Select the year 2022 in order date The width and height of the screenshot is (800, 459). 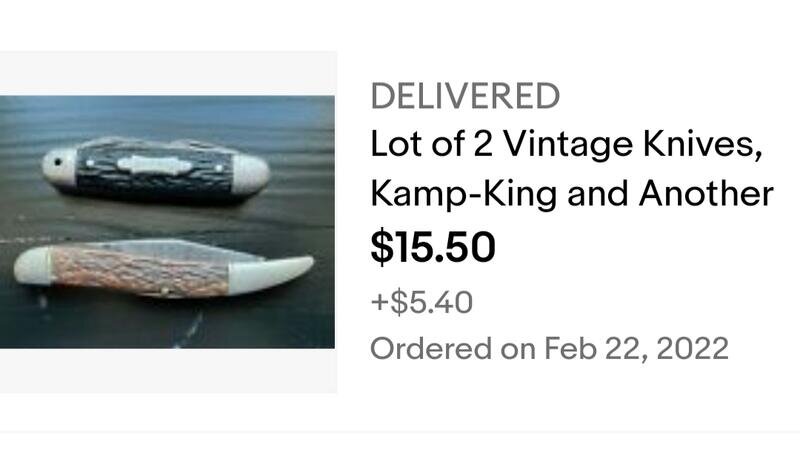click(x=692, y=349)
